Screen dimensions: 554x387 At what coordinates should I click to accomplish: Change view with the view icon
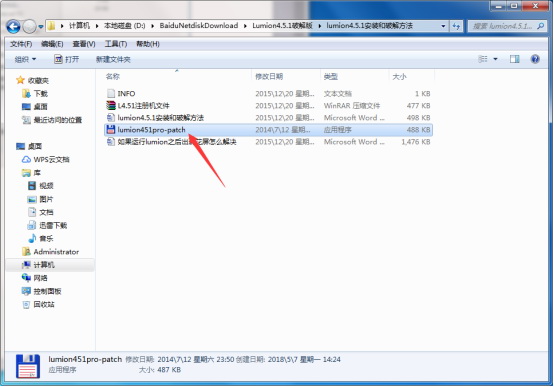coord(483,59)
